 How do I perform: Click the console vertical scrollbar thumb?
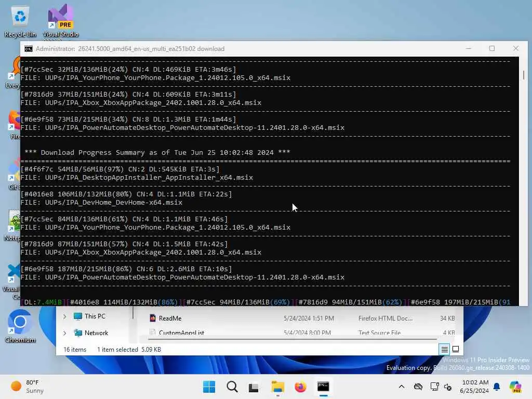click(524, 75)
